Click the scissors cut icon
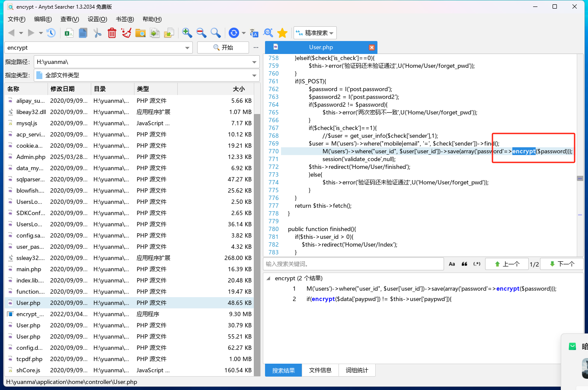Image resolution: width=588 pixels, height=390 pixels. point(98,33)
